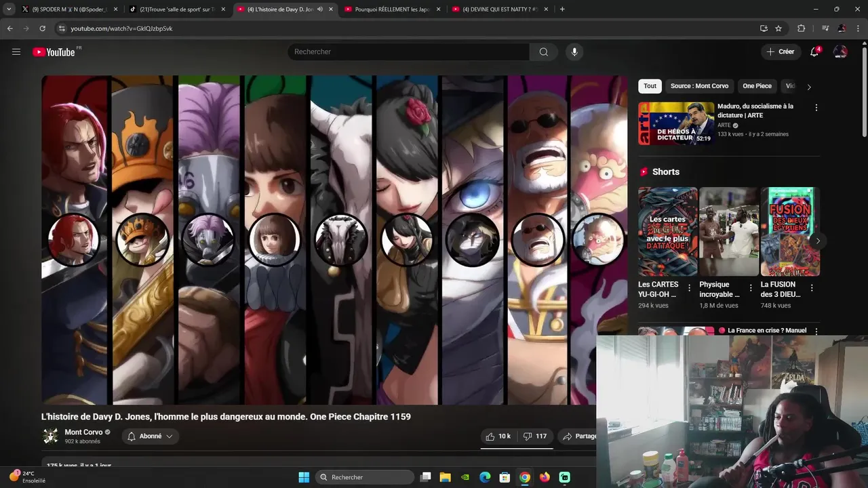This screenshot has width=868, height=488.
Task: Open File Explorer from taskbar
Action: (x=446, y=477)
